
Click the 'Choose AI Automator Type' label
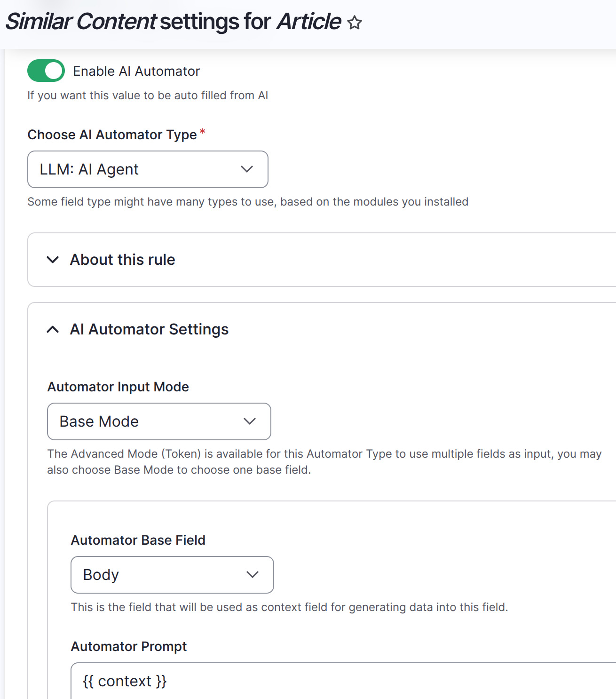coord(112,135)
